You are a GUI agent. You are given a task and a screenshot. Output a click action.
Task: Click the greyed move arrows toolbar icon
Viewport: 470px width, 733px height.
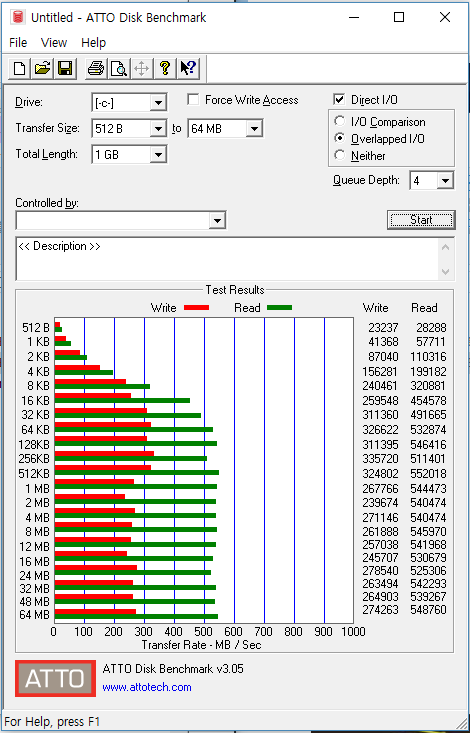pyautogui.click(x=142, y=69)
